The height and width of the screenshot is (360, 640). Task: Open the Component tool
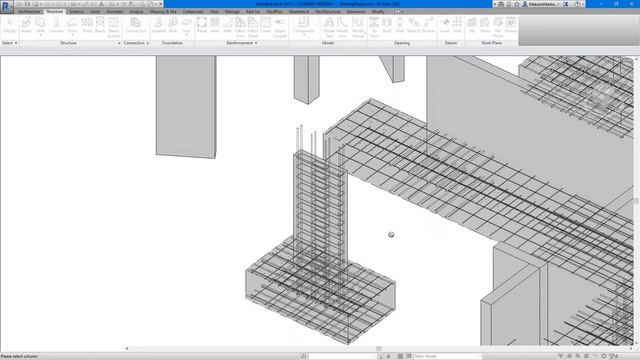pyautogui.click(x=304, y=26)
